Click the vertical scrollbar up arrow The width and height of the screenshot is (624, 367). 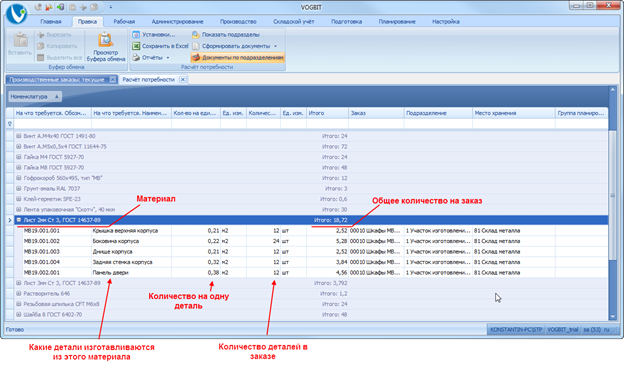click(x=613, y=90)
